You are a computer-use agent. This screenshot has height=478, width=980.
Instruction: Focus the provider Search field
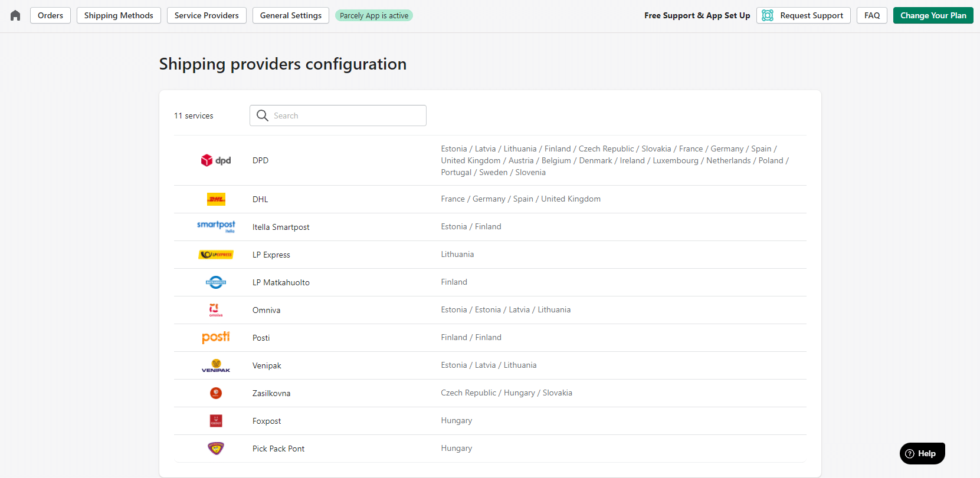tap(338, 116)
